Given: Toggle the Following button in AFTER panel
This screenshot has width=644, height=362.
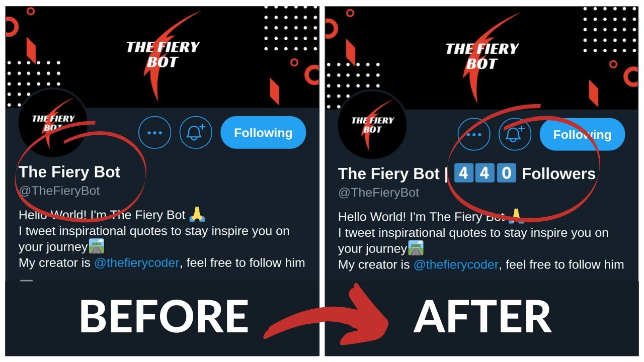Looking at the screenshot, I should 582,135.
